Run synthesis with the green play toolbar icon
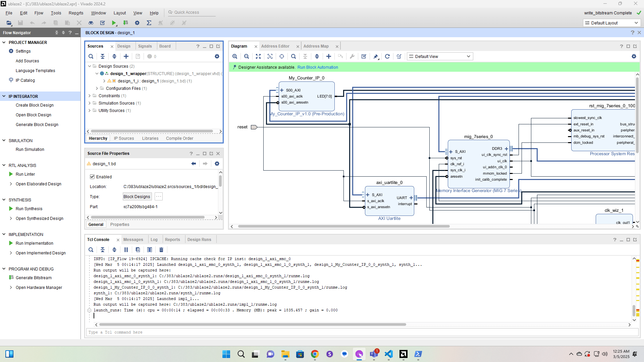 coord(114,23)
